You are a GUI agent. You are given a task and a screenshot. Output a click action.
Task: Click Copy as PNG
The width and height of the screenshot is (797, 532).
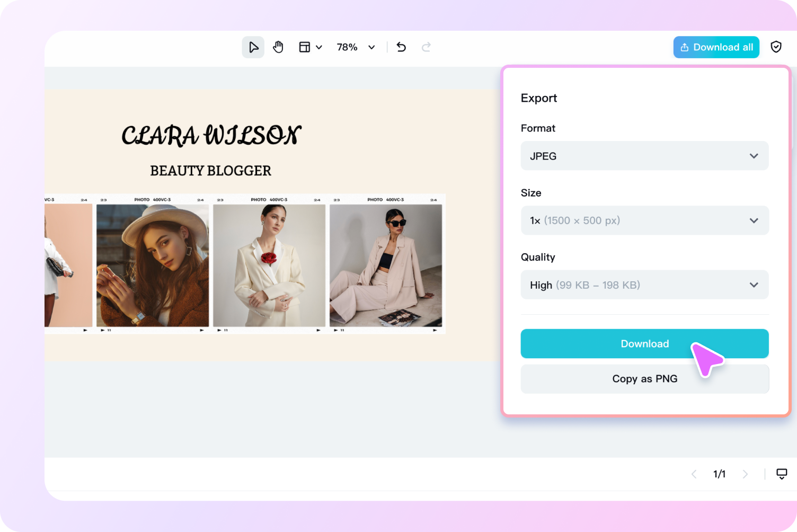[644, 378]
